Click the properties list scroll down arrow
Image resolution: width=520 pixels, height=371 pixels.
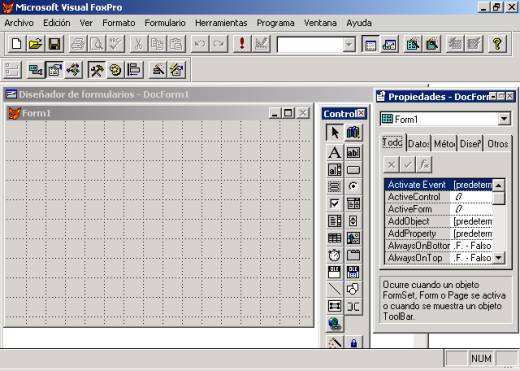(499, 258)
